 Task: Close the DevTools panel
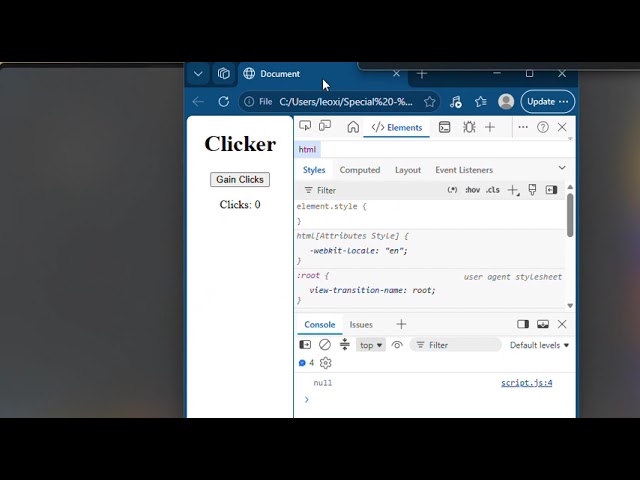[x=562, y=127]
